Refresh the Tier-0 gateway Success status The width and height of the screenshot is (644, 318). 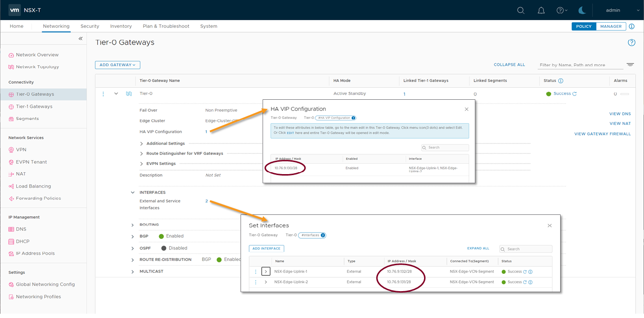575,94
